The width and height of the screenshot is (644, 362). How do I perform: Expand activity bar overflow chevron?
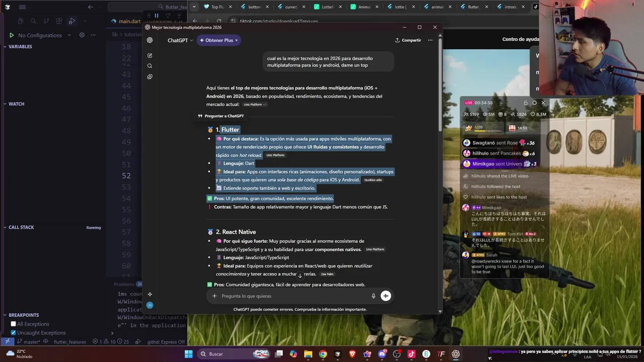85,21
